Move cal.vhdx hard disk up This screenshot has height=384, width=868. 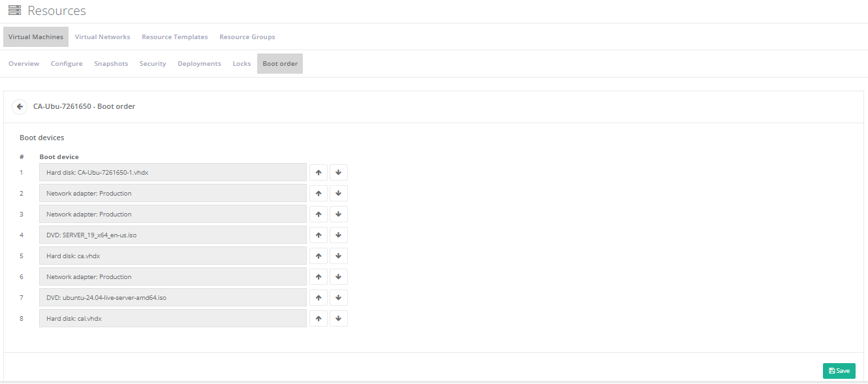(x=318, y=319)
